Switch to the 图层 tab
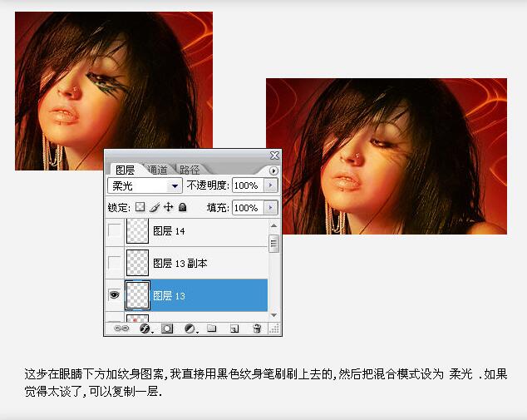Screen dimensions: 527x420 pos(125,170)
